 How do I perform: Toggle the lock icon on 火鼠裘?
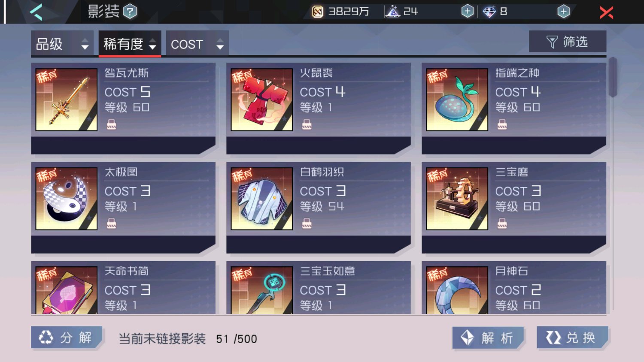click(x=307, y=124)
